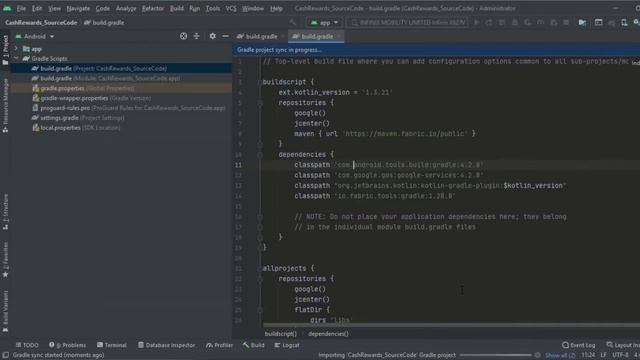640x360 pixels.
Task: Open the Refactor menu
Action: 153,8
